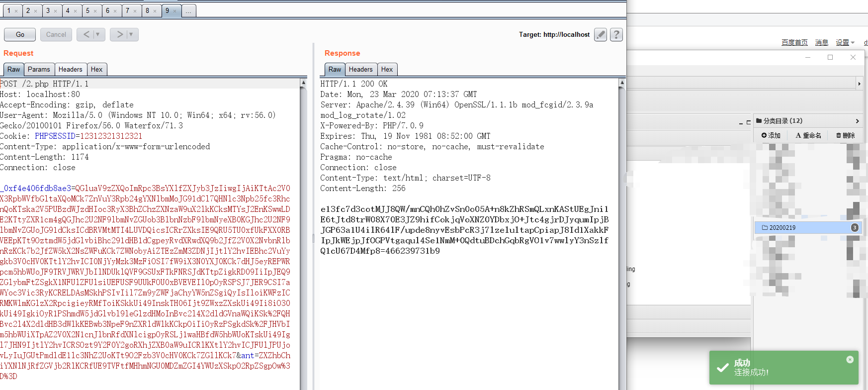
Task: Select the Request Raw tab
Action: click(x=14, y=69)
